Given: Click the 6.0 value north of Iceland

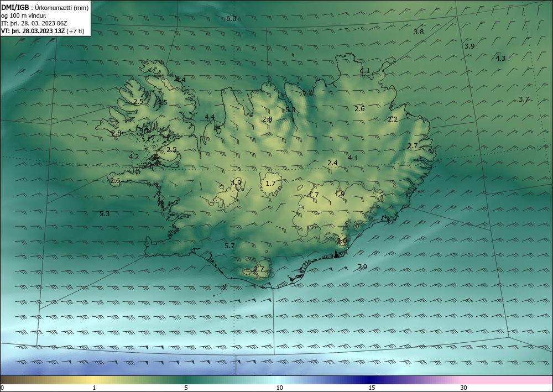Looking at the screenshot, I should pyautogui.click(x=231, y=19).
